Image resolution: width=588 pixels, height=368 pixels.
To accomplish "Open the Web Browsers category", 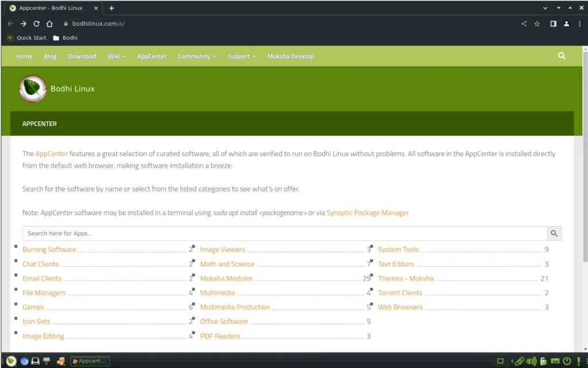I will click(400, 307).
